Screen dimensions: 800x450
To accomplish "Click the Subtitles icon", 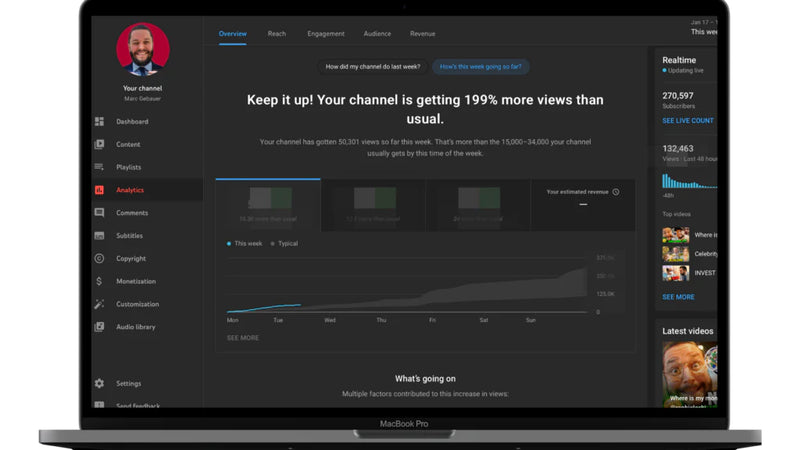I will point(99,236).
